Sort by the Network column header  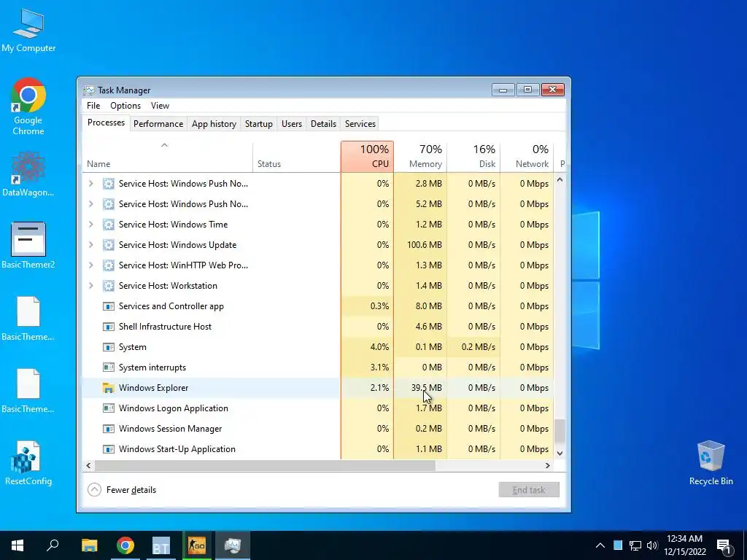pyautogui.click(x=527, y=157)
